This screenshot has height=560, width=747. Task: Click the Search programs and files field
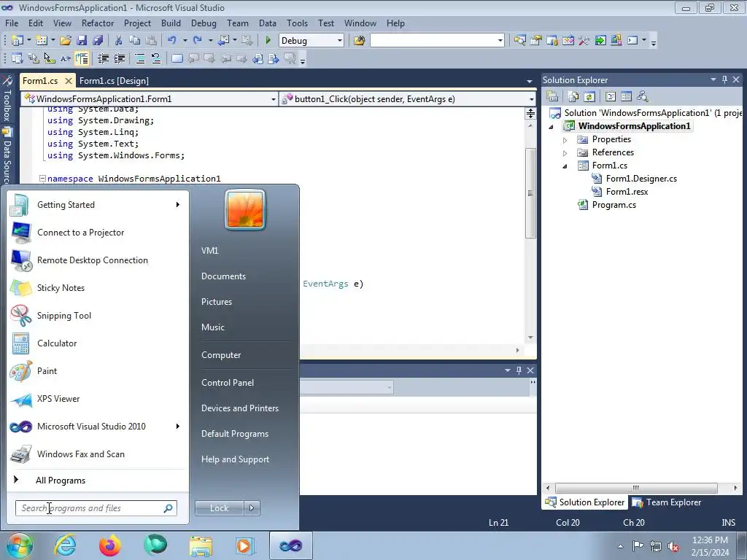(96, 508)
